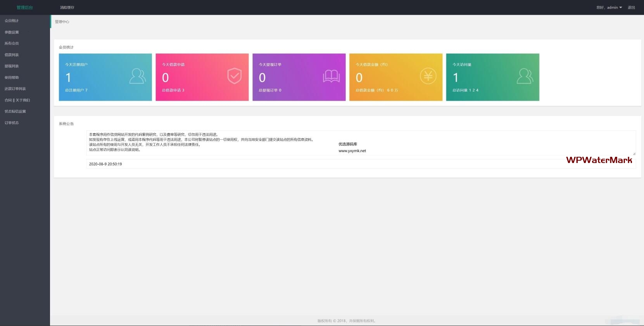Select 使用帮助 in the sidebar
This screenshot has width=644, height=326.
pyautogui.click(x=12, y=77)
